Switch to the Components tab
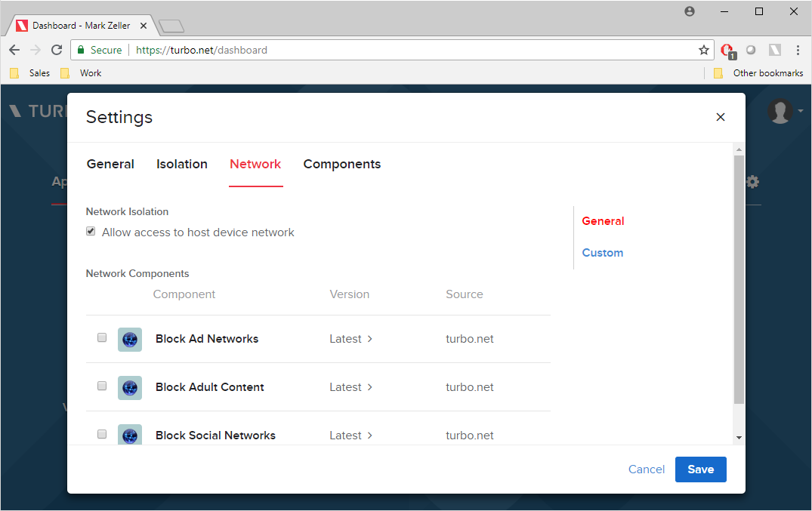This screenshot has width=812, height=511. click(342, 164)
